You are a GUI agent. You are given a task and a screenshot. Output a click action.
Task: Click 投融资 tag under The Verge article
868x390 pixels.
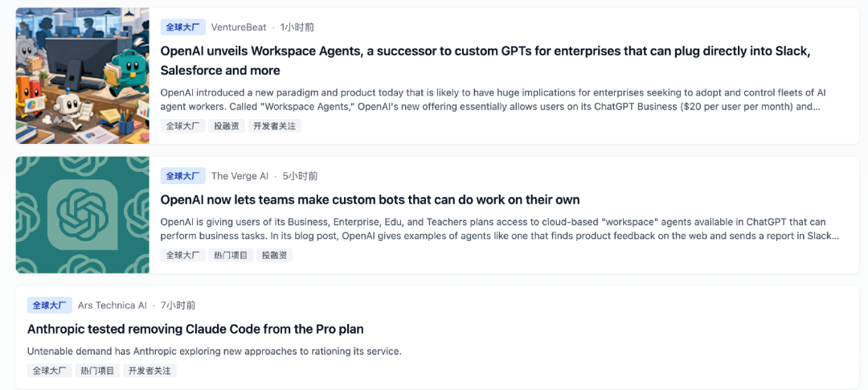tap(276, 256)
